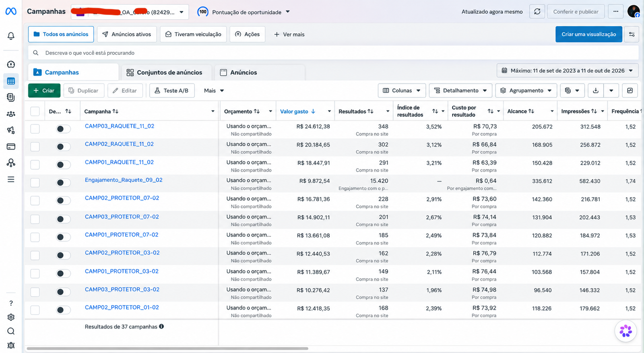Image resolution: width=644 pixels, height=353 pixels.
Task: Click the green Criar button
Action: pos(44,91)
